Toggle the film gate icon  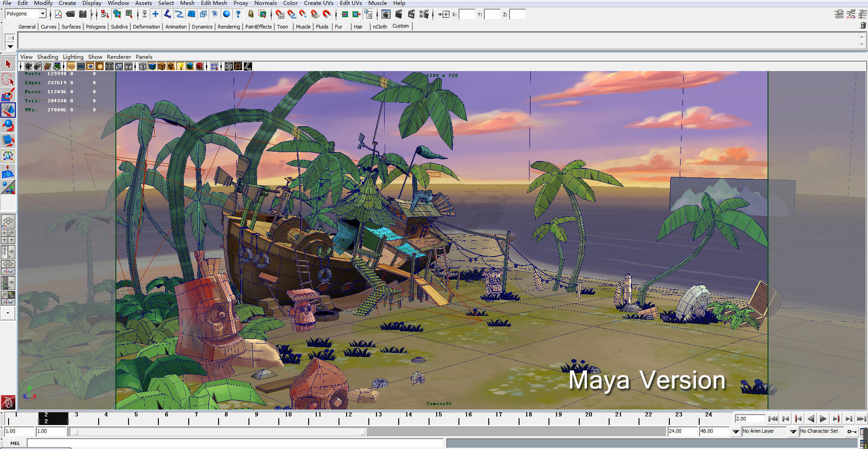81,67
